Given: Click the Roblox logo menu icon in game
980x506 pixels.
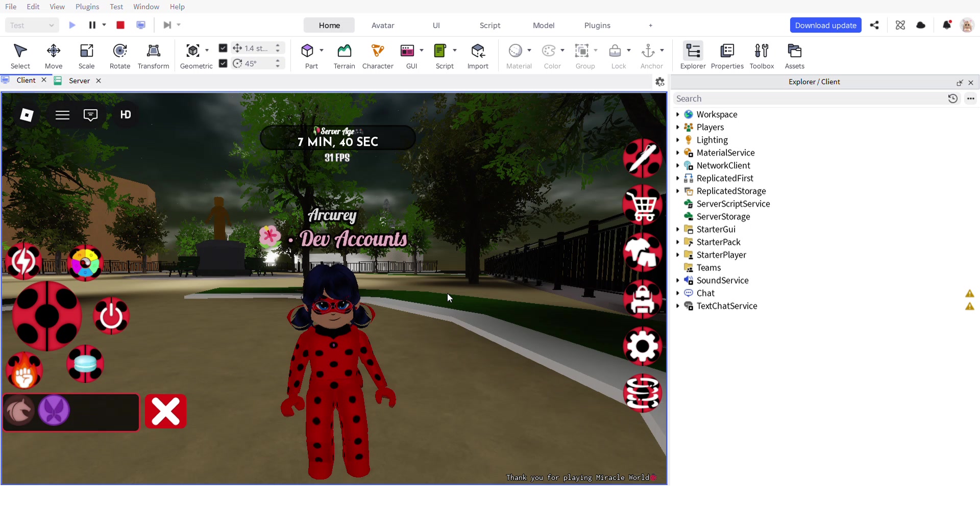Looking at the screenshot, I should point(27,115).
